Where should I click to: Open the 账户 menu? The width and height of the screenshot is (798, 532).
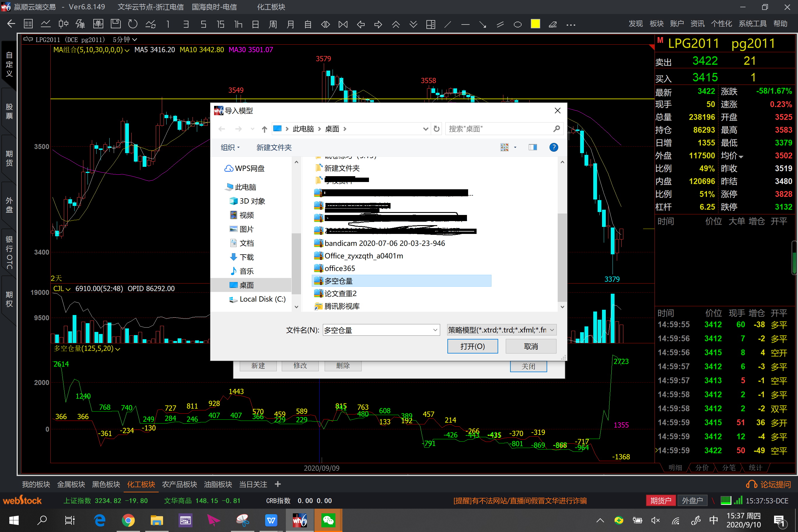click(x=677, y=24)
